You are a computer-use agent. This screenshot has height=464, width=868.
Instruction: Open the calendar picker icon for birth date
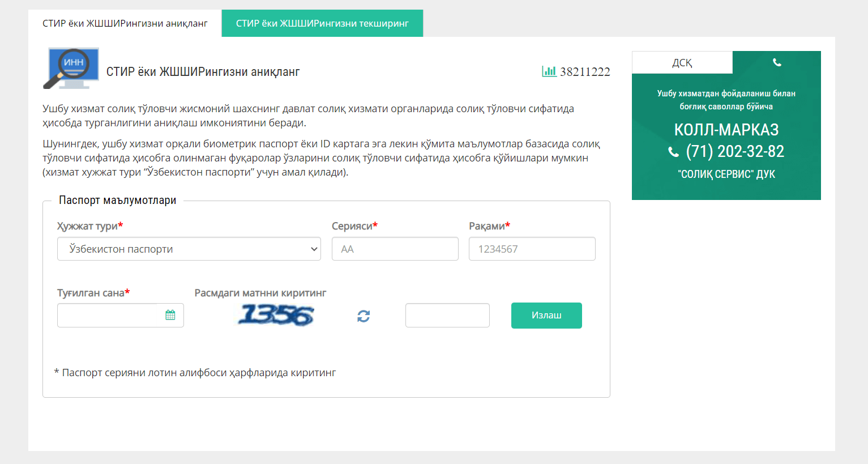point(170,315)
